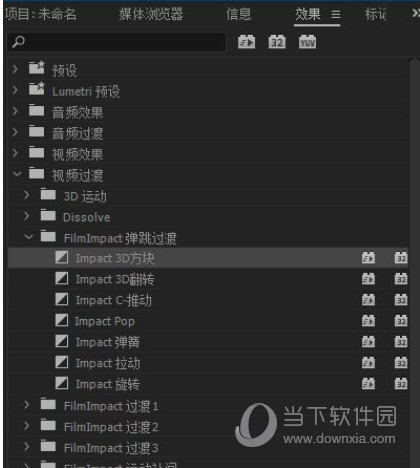Expand the 3D 运动 folder

(x=27, y=195)
